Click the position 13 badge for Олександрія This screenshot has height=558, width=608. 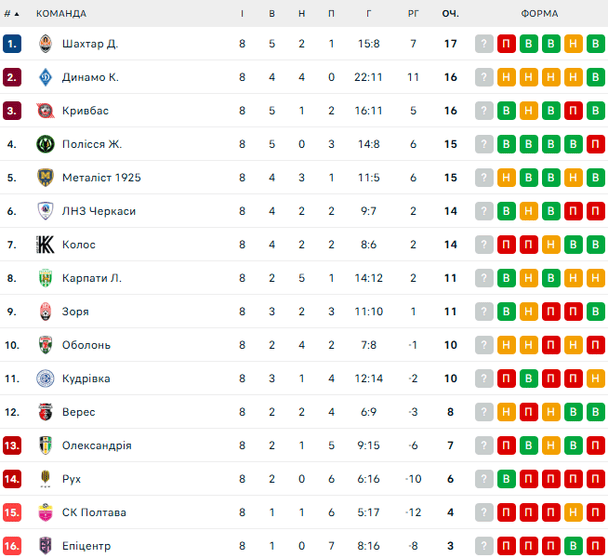pyautogui.click(x=12, y=446)
